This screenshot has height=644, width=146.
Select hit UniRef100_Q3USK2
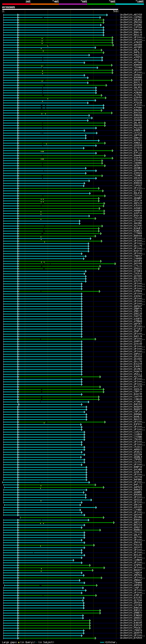131,296
